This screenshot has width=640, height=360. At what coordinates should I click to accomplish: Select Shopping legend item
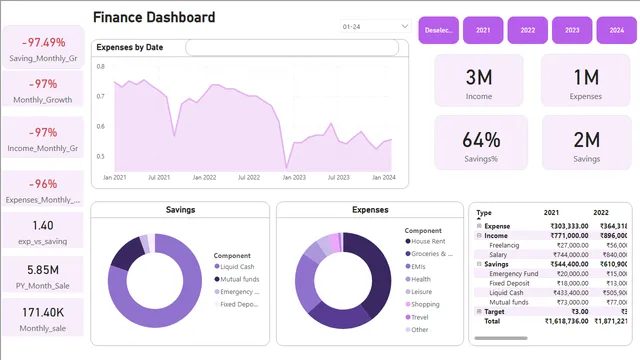pos(422,304)
